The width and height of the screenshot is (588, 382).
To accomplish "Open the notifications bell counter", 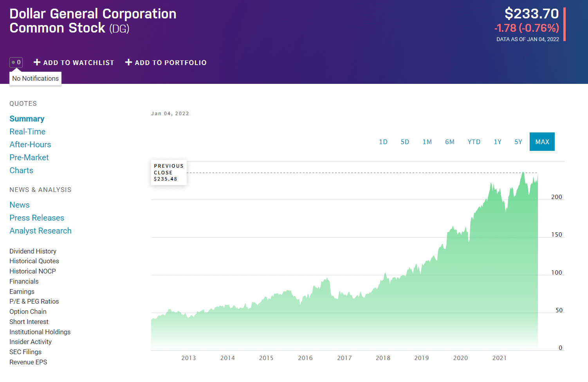I will click(x=16, y=62).
